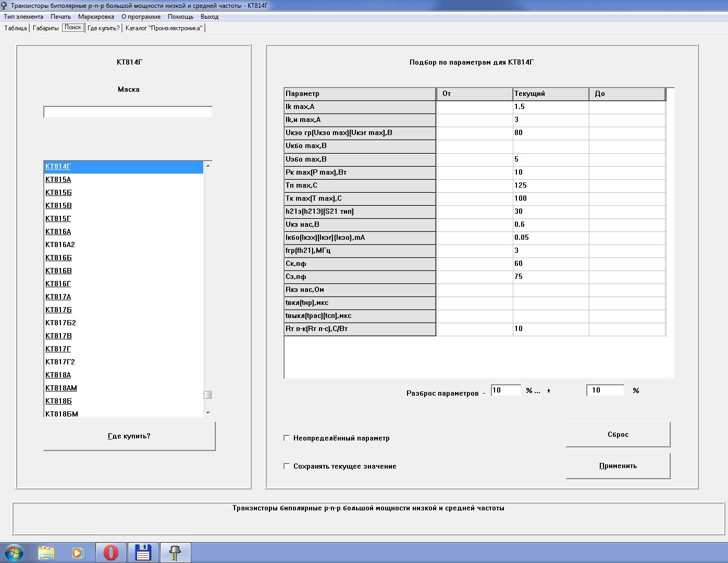Click Текущий value 80 for Uкэо
The height and width of the screenshot is (563, 728).
pos(551,133)
